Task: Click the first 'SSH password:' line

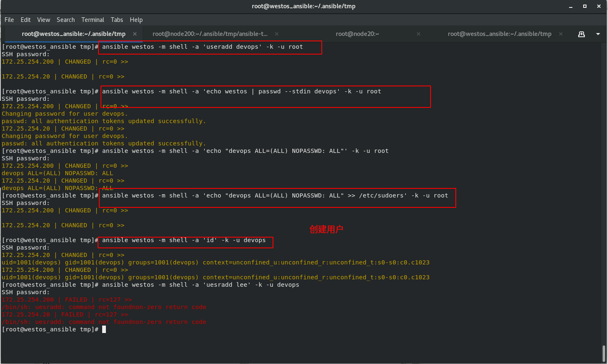Action: tap(26, 54)
